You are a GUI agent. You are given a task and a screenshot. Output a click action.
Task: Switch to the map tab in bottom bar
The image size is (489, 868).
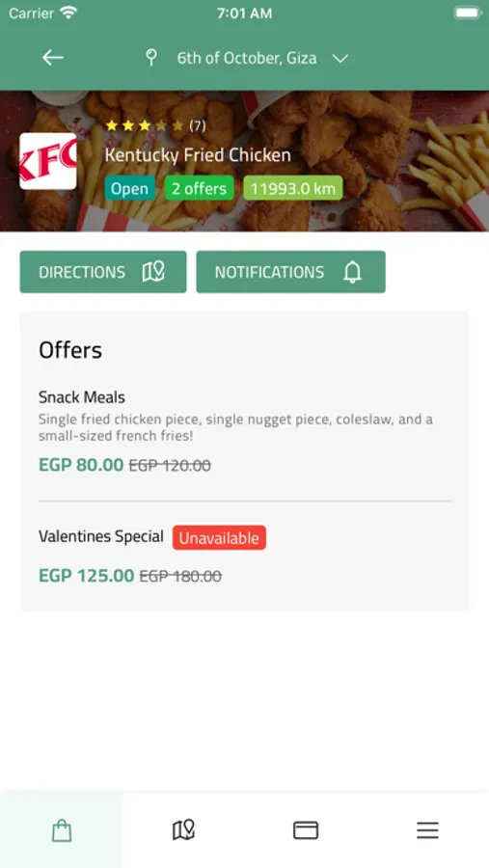click(x=183, y=830)
